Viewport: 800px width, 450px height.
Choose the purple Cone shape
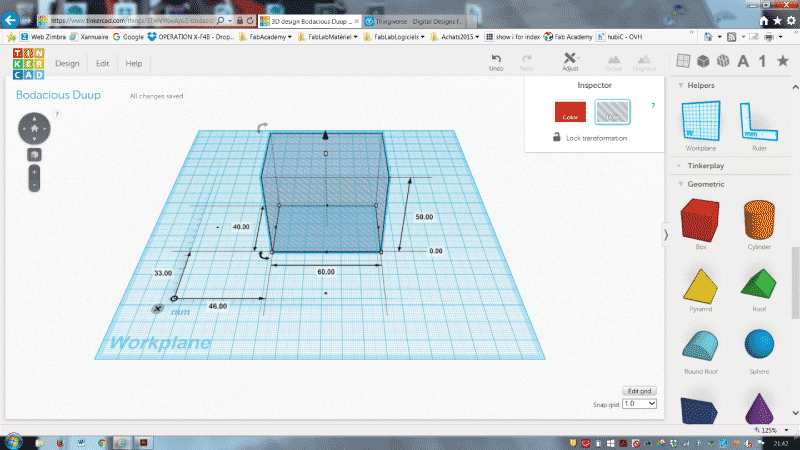click(759, 408)
